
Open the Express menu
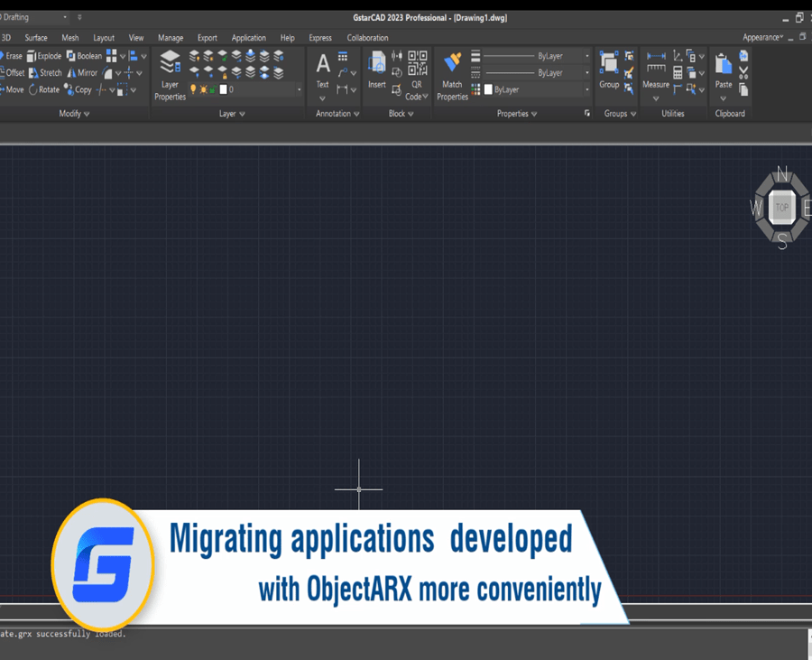coord(320,38)
